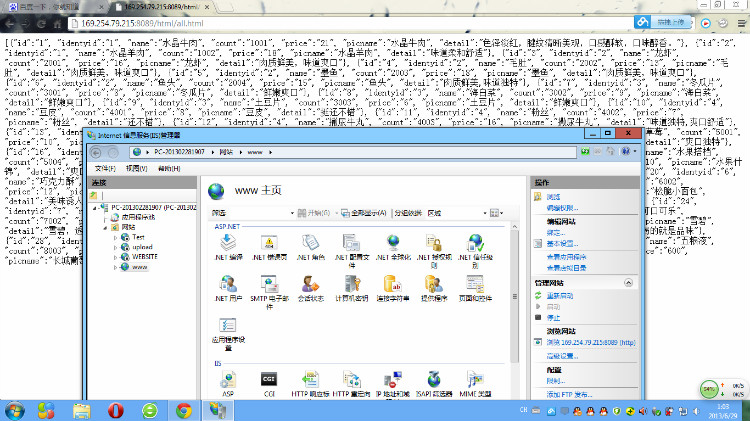Viewport: 750px width, 421px height.
Task: Expand the WEBSITE site tree node
Action: click(x=115, y=257)
